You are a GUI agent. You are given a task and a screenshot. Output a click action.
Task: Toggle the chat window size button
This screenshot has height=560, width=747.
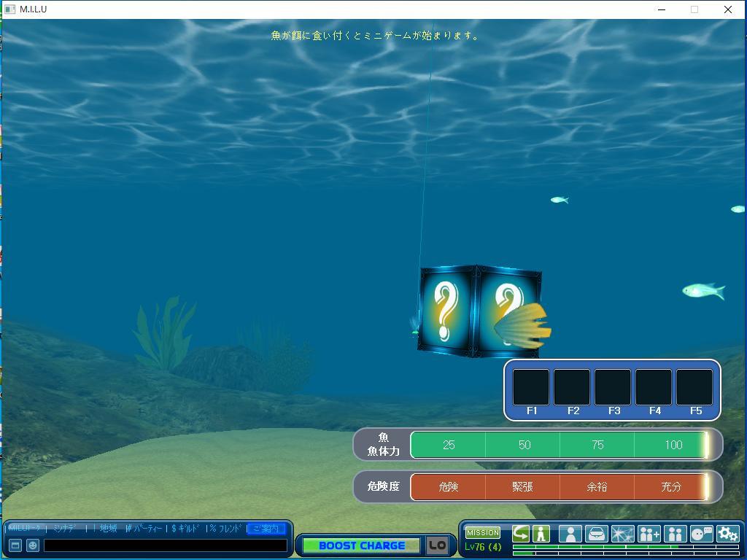(15, 545)
